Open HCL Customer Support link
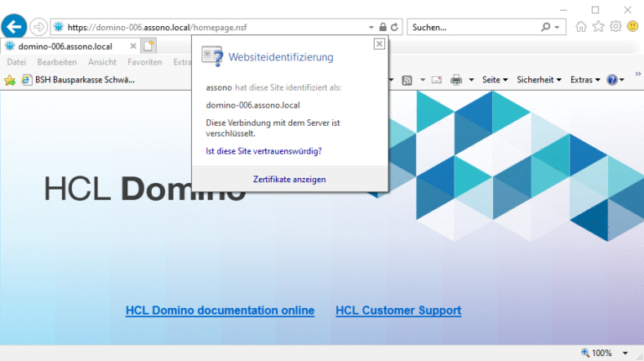This screenshot has width=644, height=361. tap(398, 311)
